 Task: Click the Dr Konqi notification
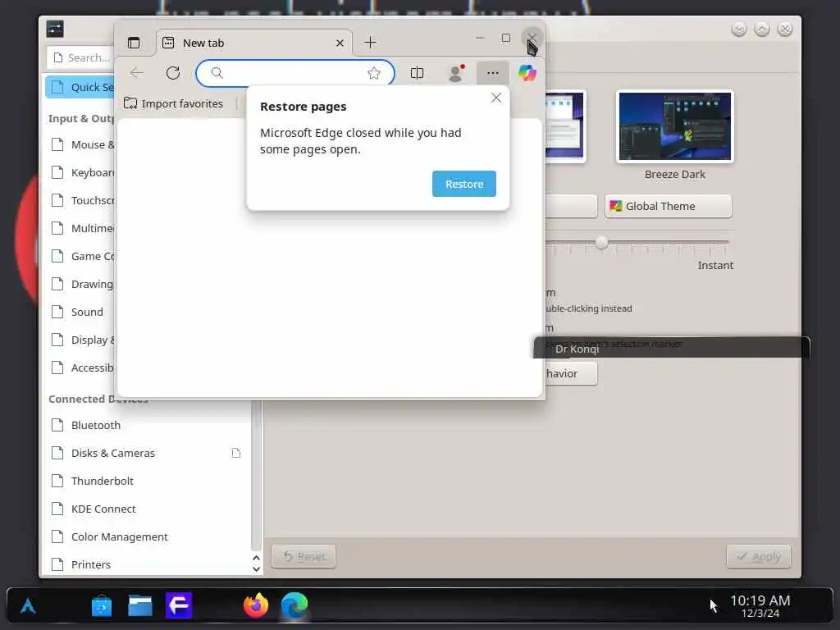point(672,348)
